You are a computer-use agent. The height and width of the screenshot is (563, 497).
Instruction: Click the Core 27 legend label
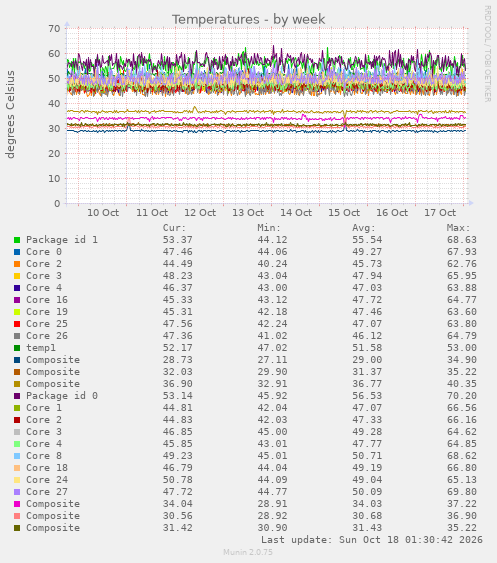click(47, 492)
